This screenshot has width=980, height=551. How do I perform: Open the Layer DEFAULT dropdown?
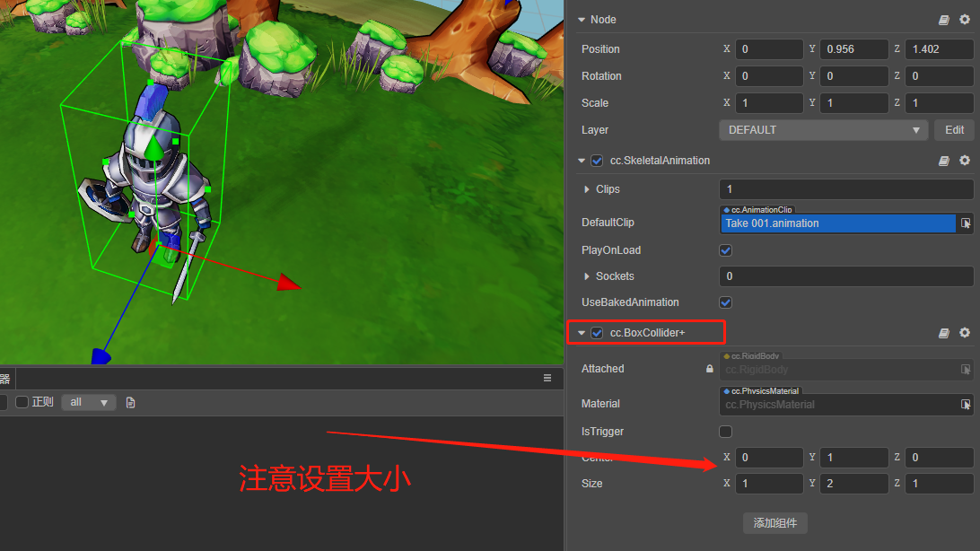tap(822, 130)
